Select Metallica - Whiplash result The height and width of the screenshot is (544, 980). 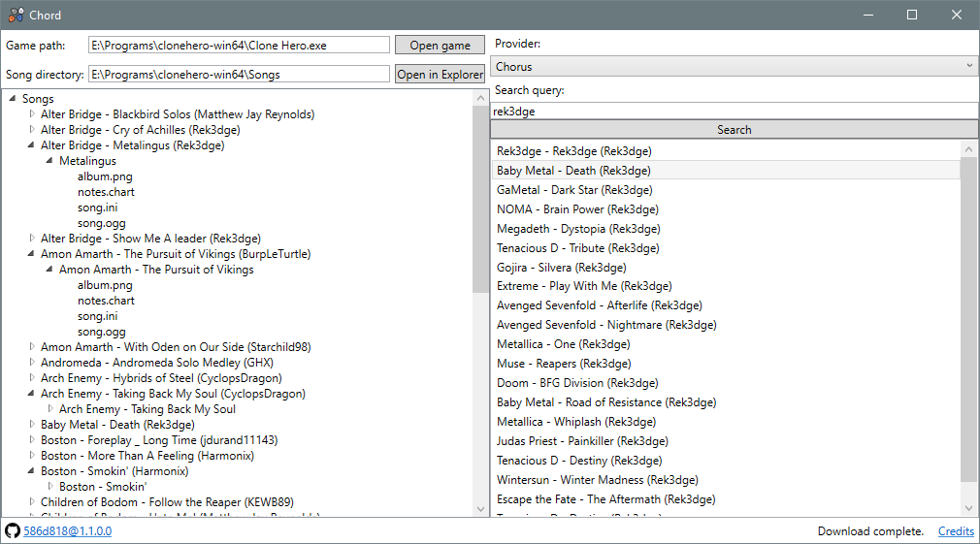tap(726, 422)
